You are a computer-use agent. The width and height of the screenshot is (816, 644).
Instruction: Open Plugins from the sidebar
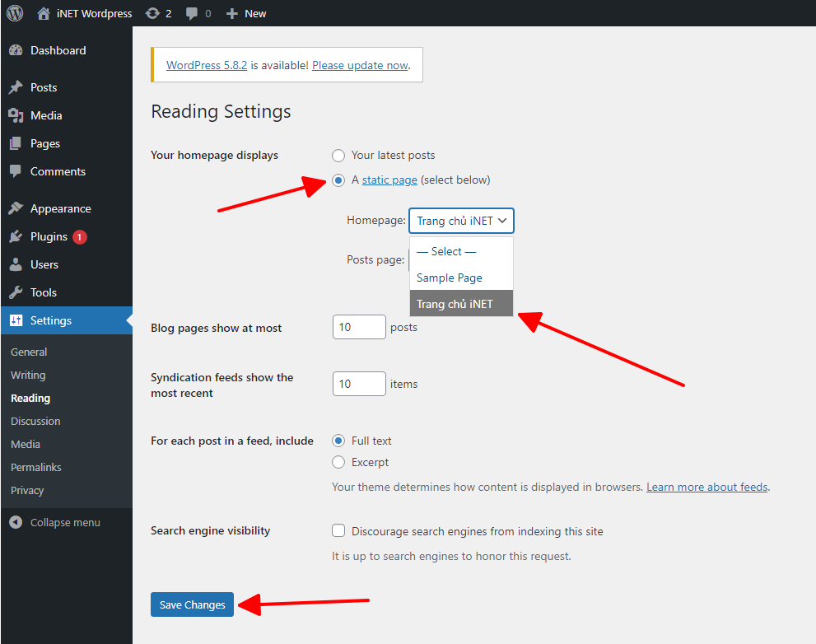(x=49, y=236)
